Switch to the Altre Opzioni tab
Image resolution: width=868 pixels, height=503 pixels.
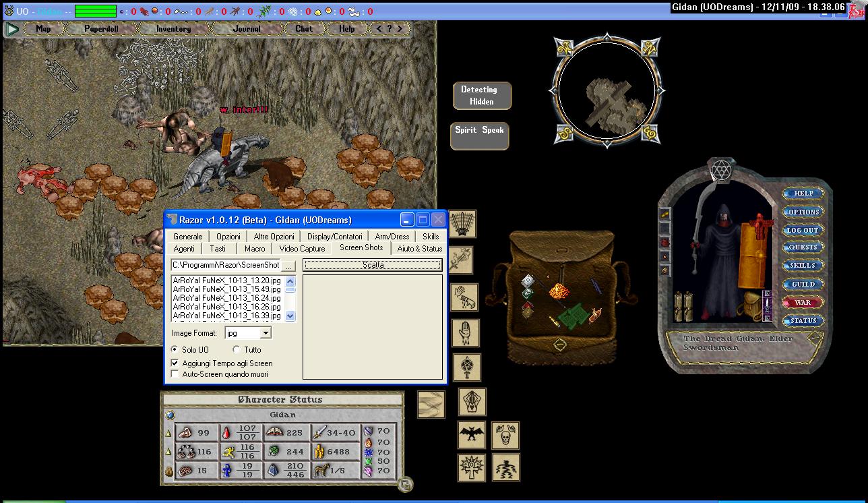[274, 237]
